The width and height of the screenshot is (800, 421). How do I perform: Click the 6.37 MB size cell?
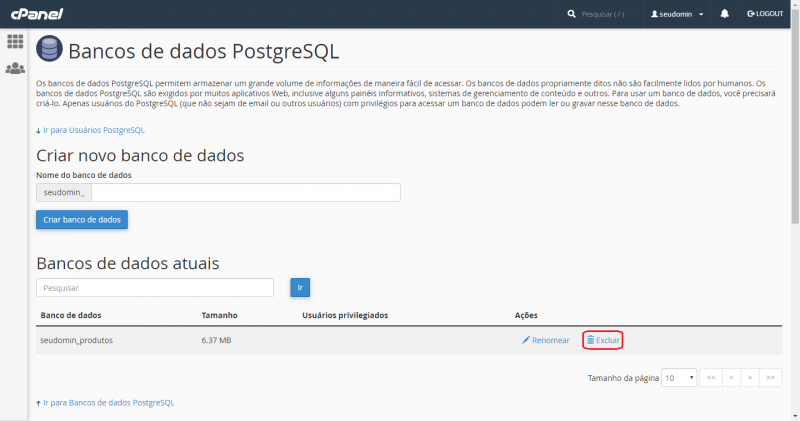coord(216,340)
